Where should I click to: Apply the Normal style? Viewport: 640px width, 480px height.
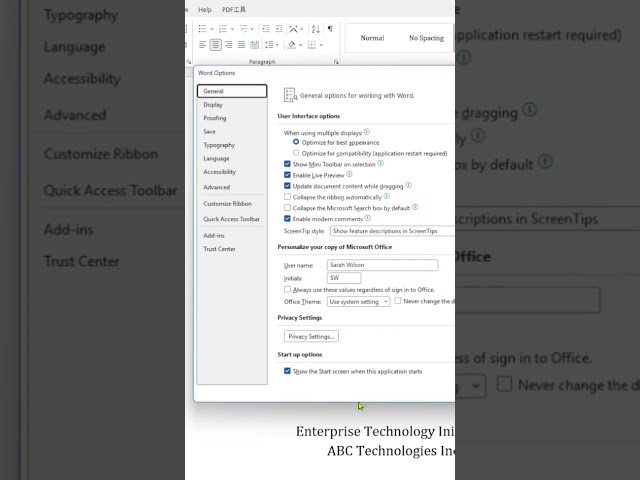(x=372, y=38)
